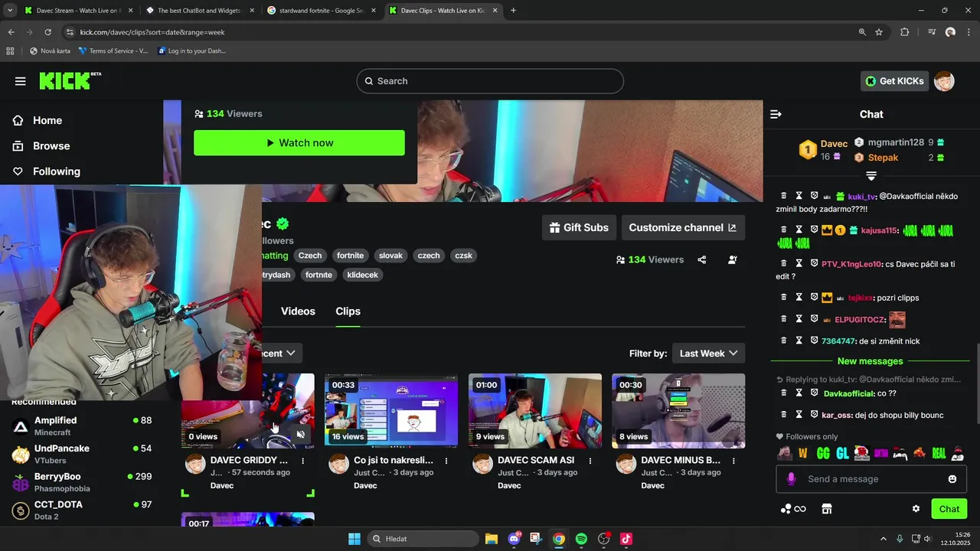Viewport: 980px width, 551px height.
Task: Open the Last Week filter dropdown
Action: [x=708, y=354]
